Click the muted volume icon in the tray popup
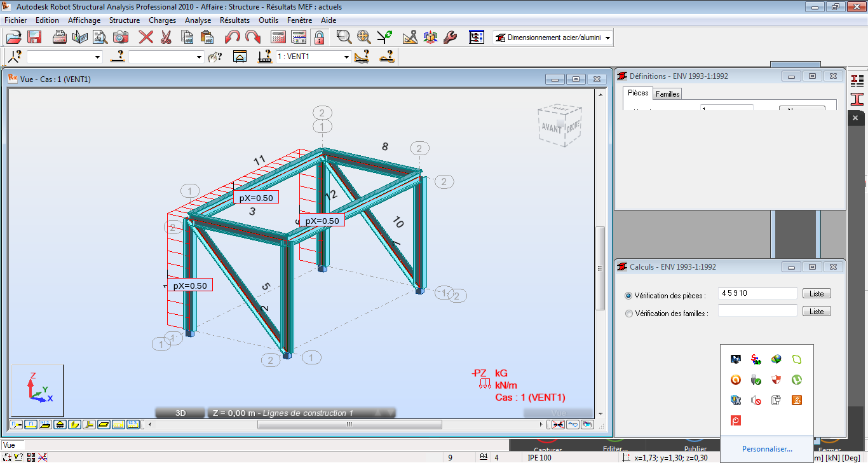 (756, 400)
